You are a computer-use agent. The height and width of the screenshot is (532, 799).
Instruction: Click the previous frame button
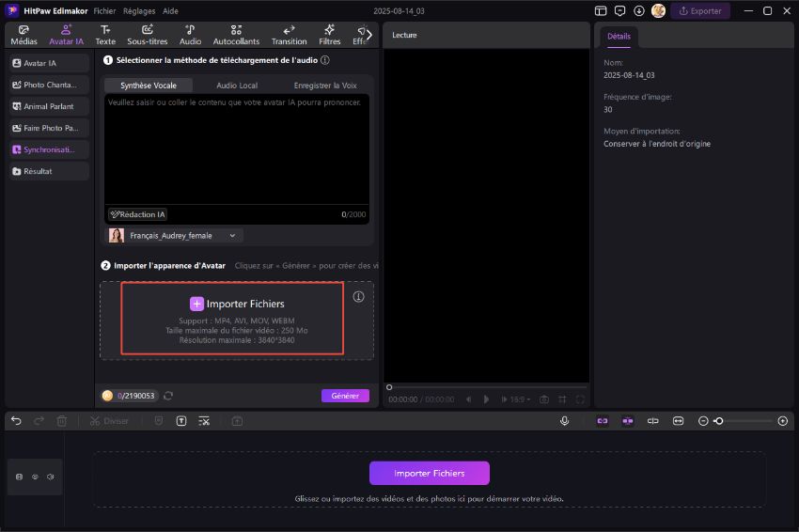(x=469, y=399)
